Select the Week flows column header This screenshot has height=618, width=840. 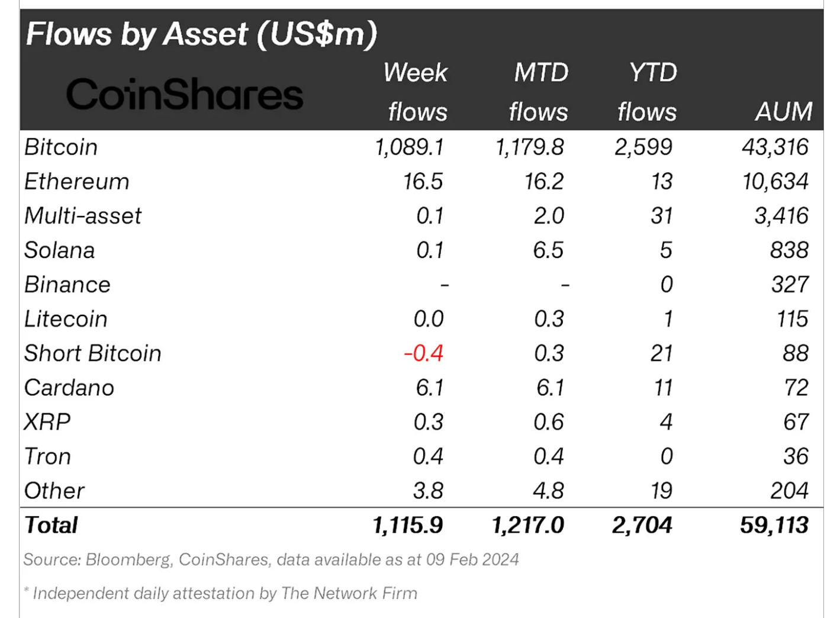[416, 92]
